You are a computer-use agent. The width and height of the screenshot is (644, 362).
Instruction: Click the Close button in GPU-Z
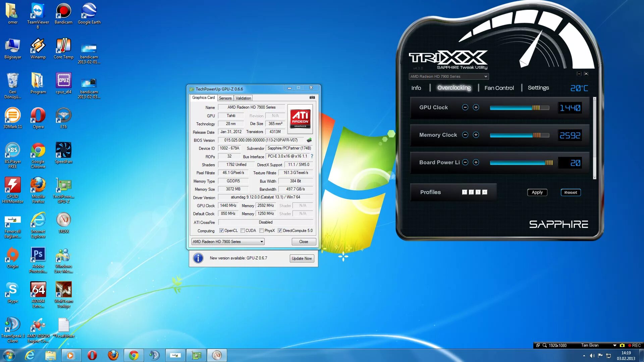coord(304,242)
